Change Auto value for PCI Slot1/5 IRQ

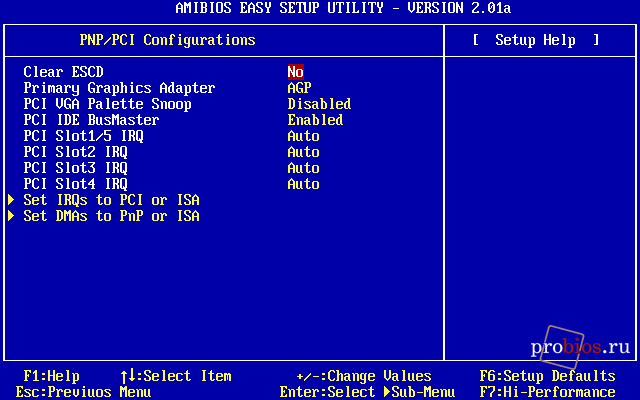click(303, 136)
